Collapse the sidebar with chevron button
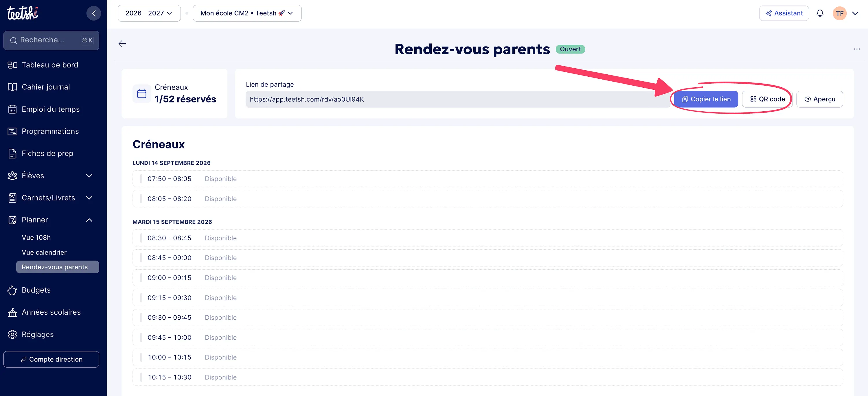Image resolution: width=868 pixels, height=396 pixels. click(94, 13)
